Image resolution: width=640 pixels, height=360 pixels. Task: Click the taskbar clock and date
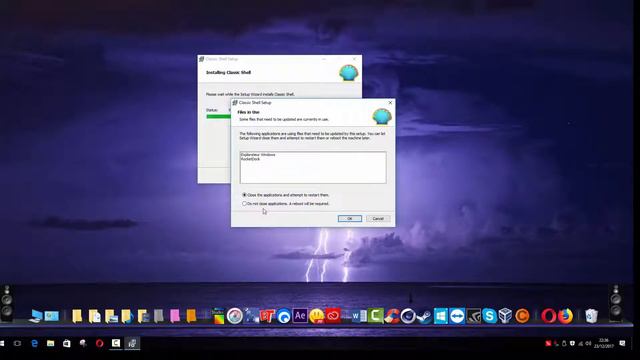point(604,343)
